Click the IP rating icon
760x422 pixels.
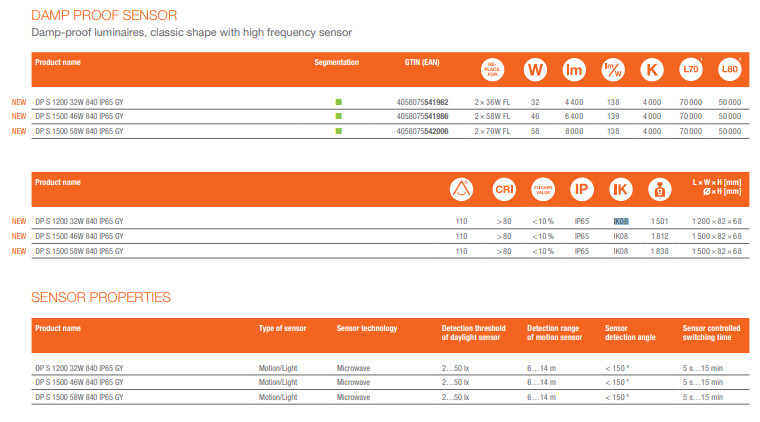581,189
